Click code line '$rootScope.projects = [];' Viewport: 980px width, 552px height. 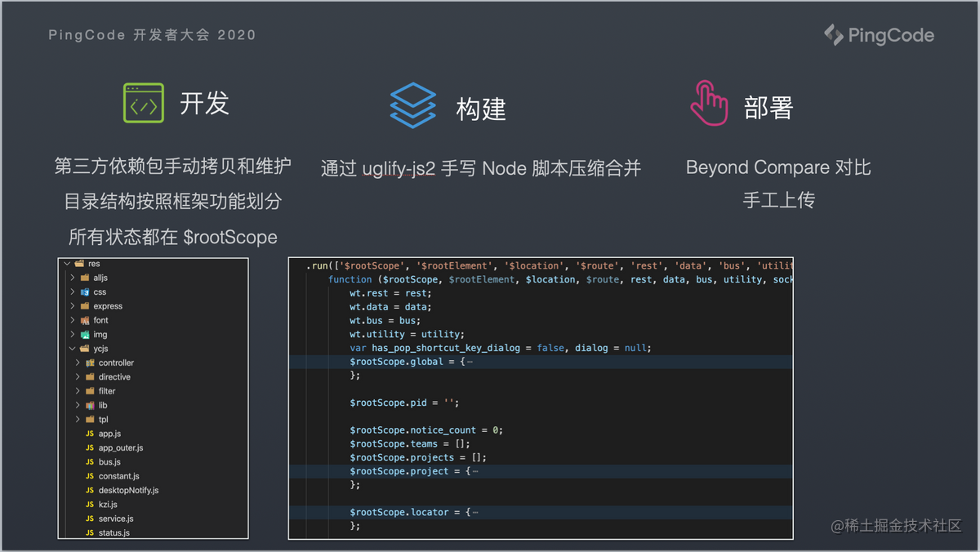pyautogui.click(x=418, y=457)
